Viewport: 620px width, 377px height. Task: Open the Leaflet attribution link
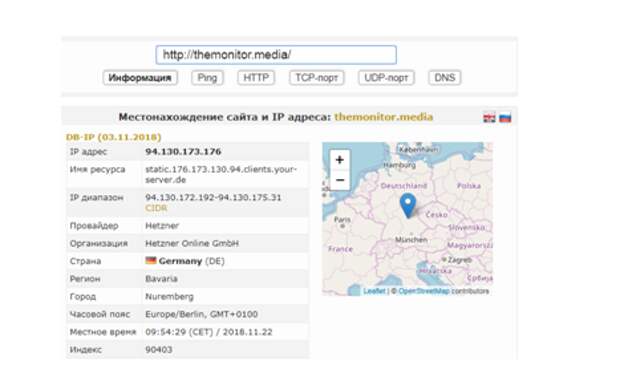(374, 291)
